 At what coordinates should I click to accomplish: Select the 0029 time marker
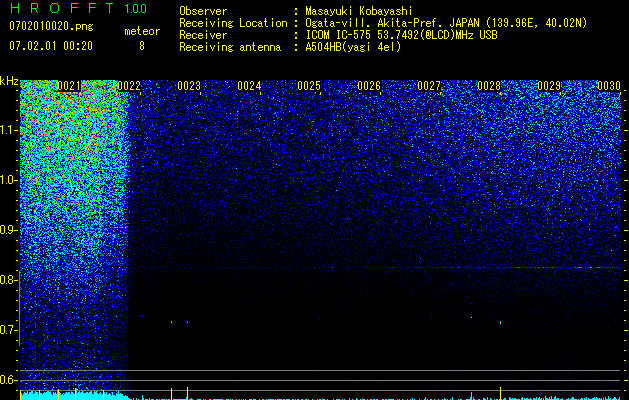click(x=549, y=86)
